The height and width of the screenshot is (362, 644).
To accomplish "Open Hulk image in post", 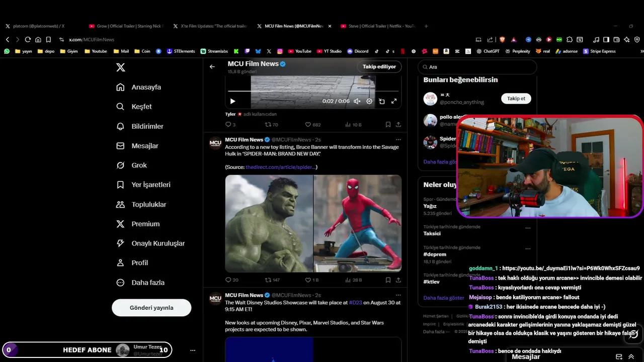I will point(269,223).
